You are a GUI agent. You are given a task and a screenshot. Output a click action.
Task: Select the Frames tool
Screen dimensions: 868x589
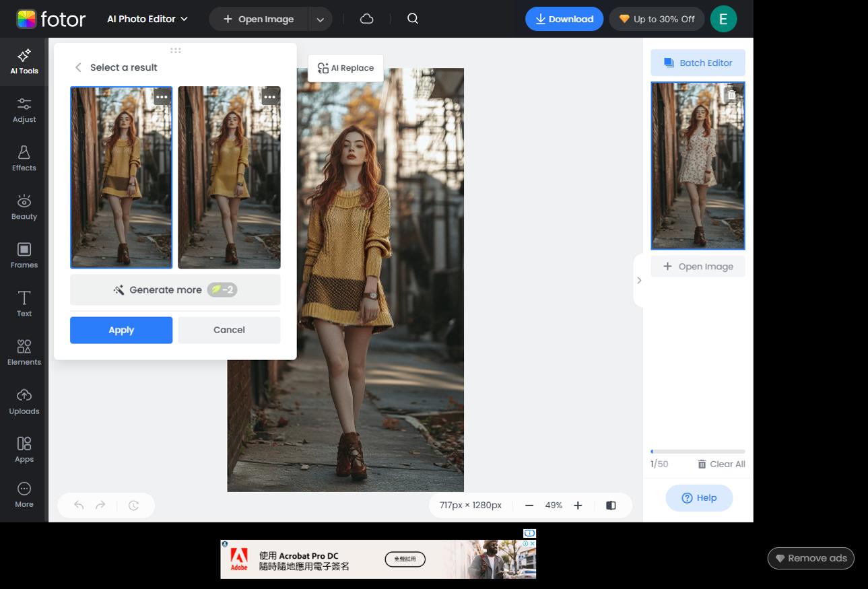pos(24,255)
